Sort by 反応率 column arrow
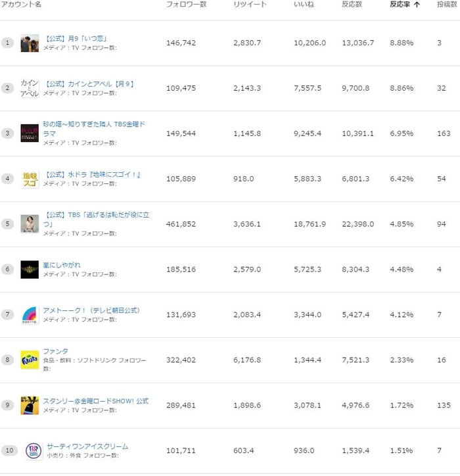Screen dimensions: 460x476 point(417,4)
